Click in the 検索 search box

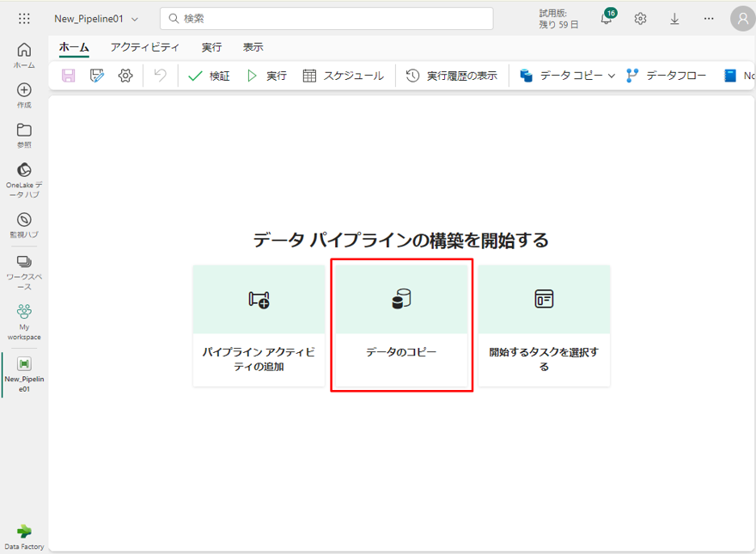tap(326, 18)
